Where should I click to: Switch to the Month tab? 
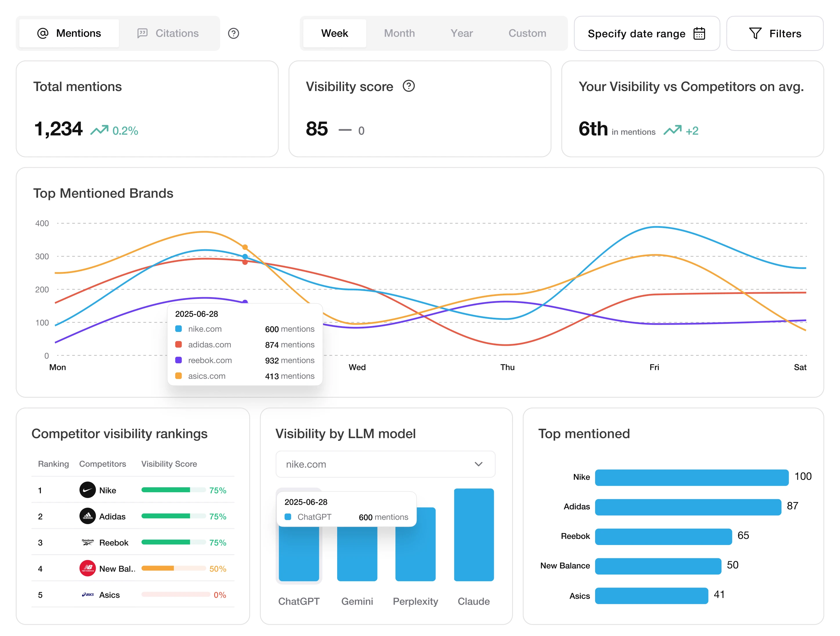tap(399, 33)
